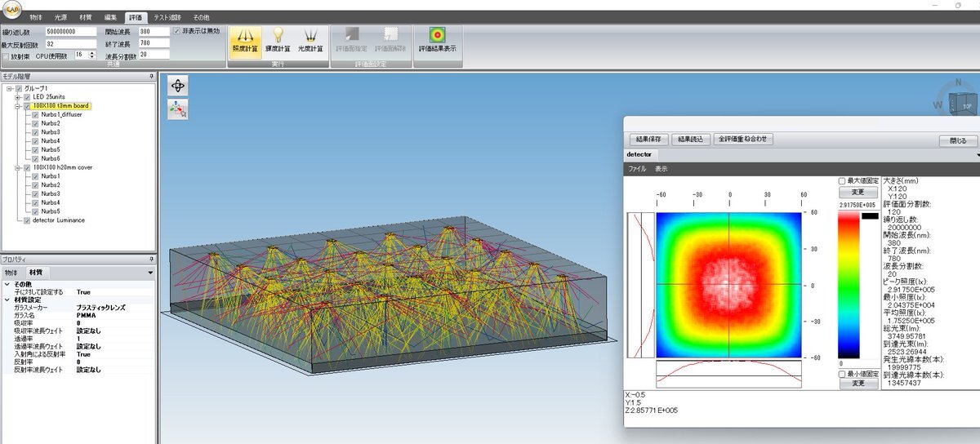Select the orbit view tool in viewport
Viewport: 980px width, 444px height.
coord(177,85)
